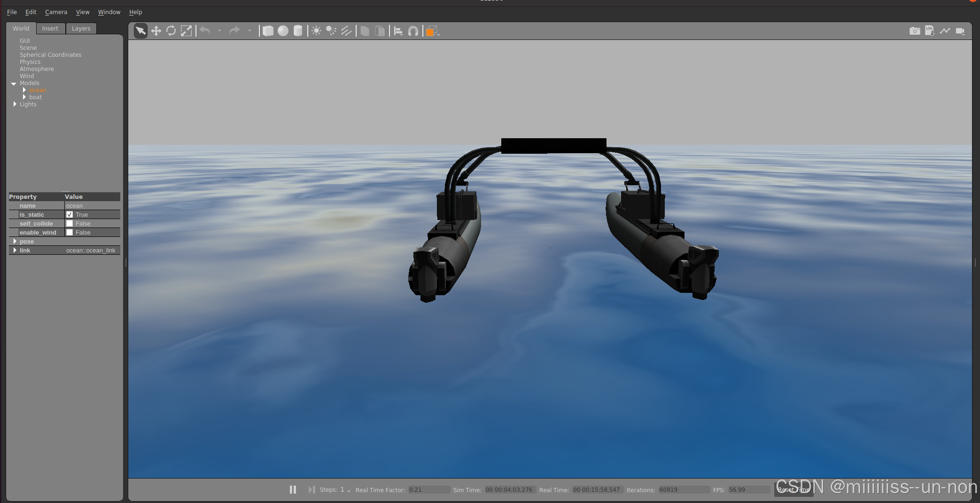Open the Camera menu
The image size is (980, 503).
pyautogui.click(x=56, y=12)
